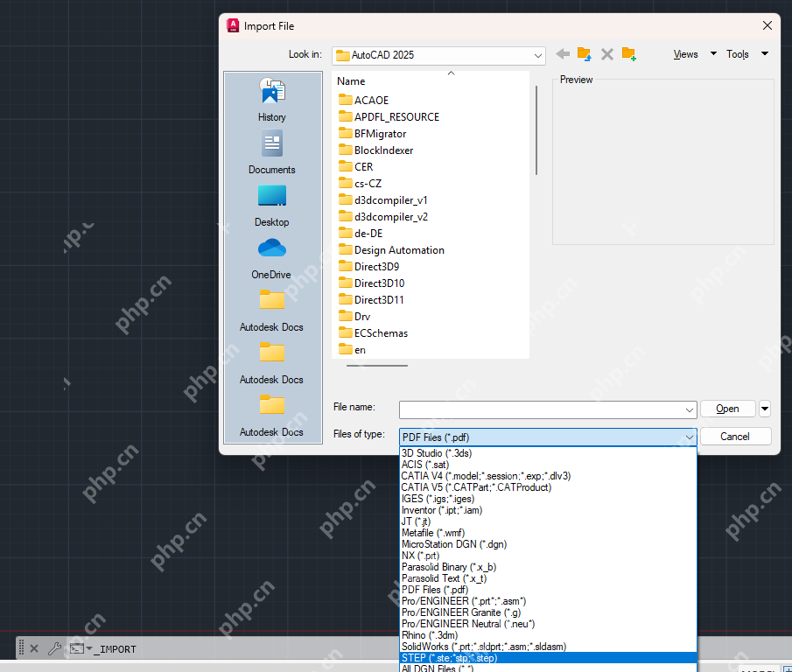Expand the File name dropdown arrow
Image resolution: width=792 pixels, height=672 pixels.
pyautogui.click(x=690, y=410)
